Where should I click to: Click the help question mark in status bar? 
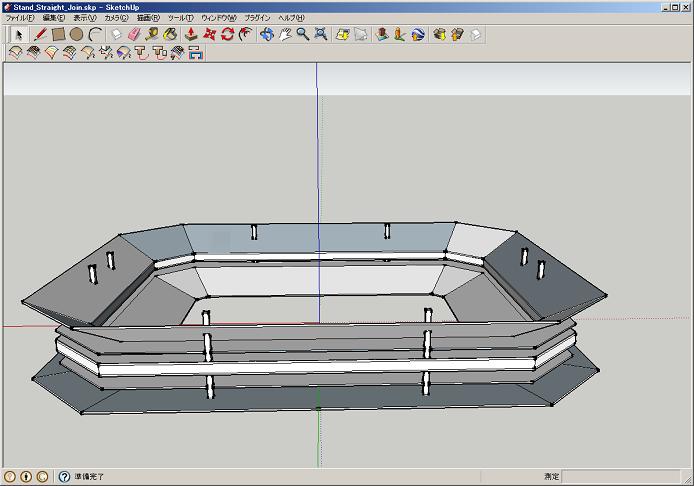(64, 477)
